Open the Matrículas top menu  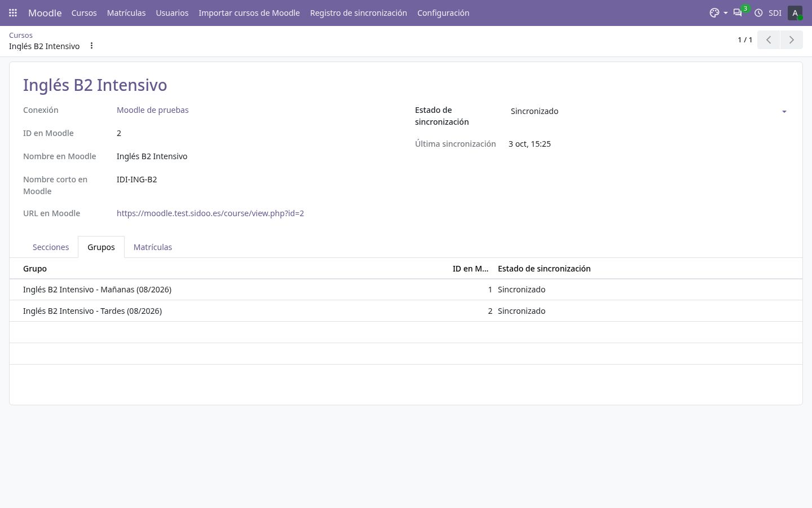tap(126, 12)
